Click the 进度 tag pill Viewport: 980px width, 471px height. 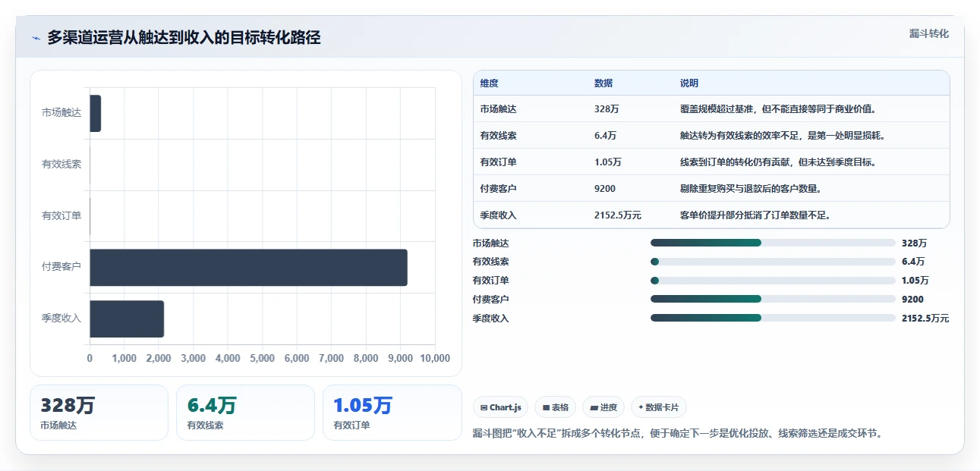[603, 407]
